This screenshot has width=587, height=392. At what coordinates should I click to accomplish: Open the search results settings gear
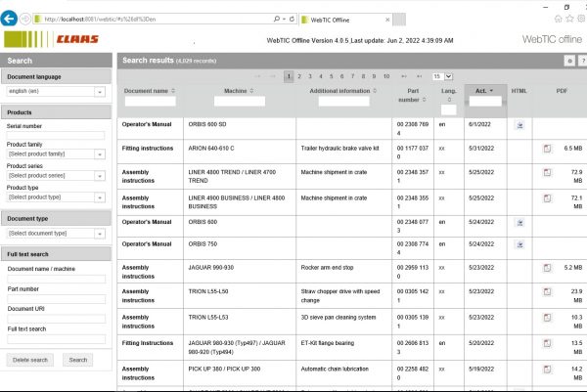point(569,61)
